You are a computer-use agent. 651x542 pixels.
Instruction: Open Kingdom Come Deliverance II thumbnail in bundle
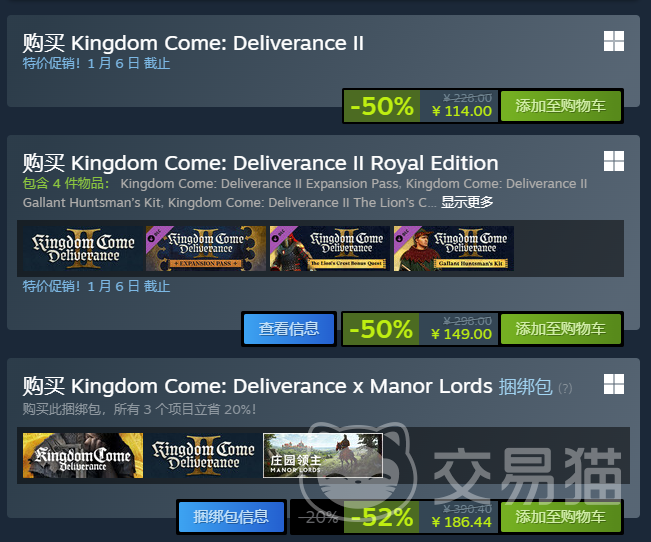[x=203, y=456]
